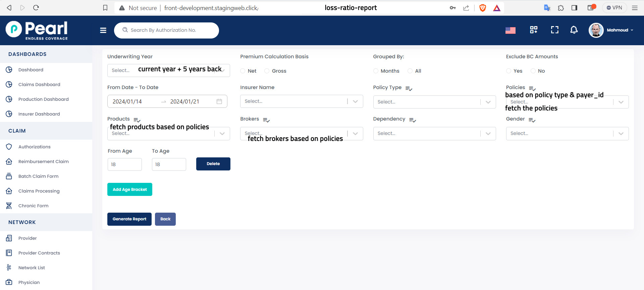Toggle fullscreen mode icon

[554, 30]
